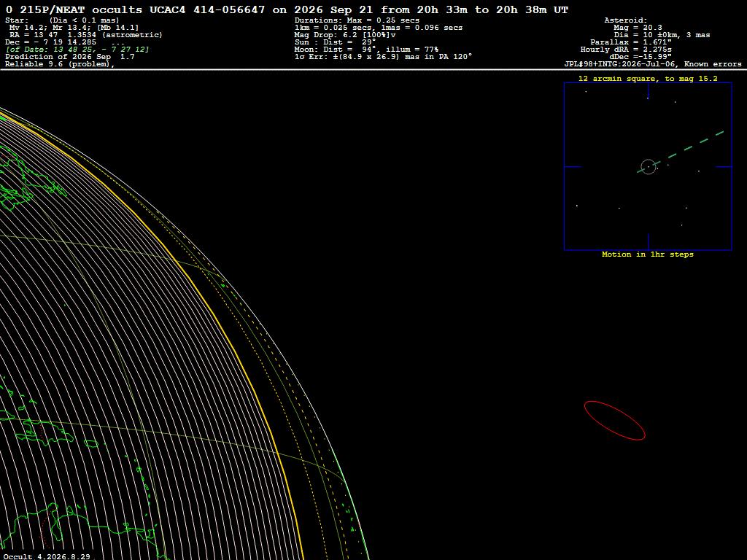Click the green 'of Date' coordinates line
Screen dimensions: 747x560
pos(77,50)
